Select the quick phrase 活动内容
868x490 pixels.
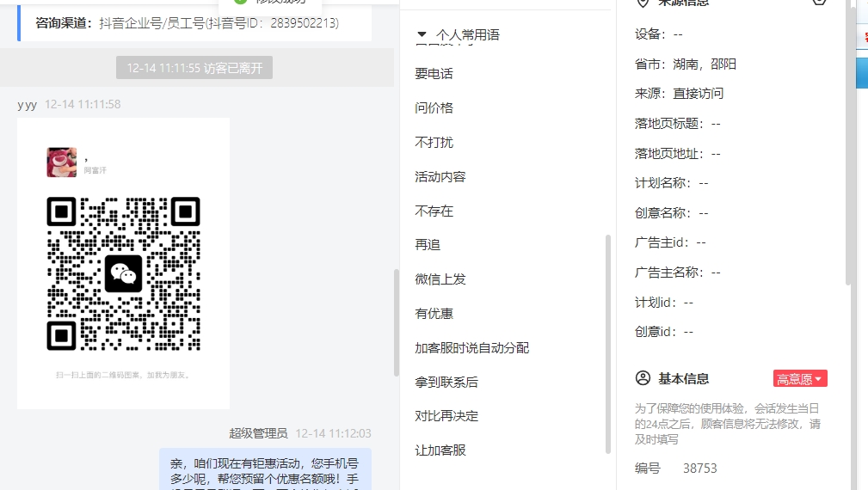tap(440, 176)
